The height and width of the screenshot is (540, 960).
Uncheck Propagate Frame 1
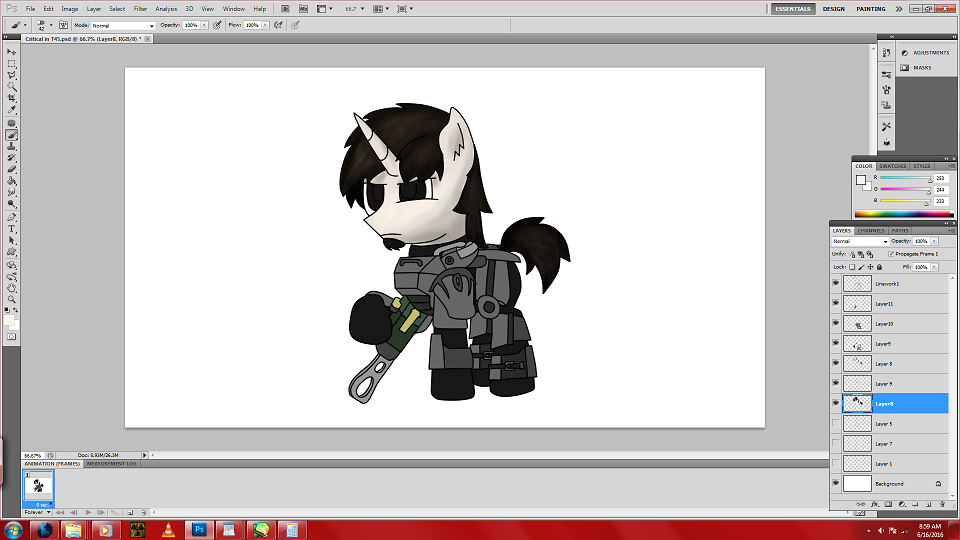[x=891, y=253]
